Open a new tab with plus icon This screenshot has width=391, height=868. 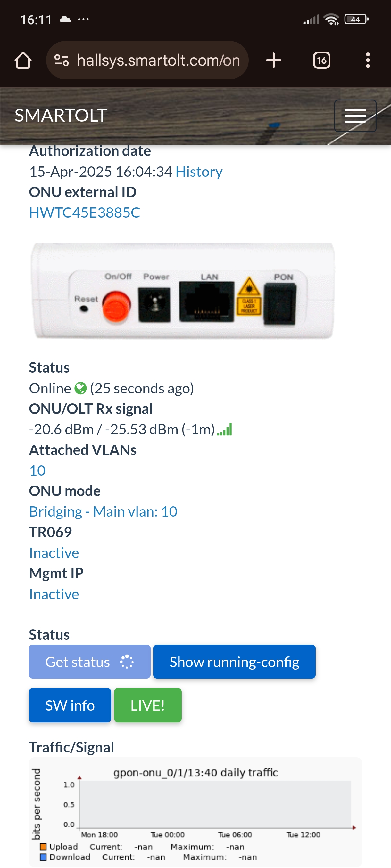tap(274, 60)
